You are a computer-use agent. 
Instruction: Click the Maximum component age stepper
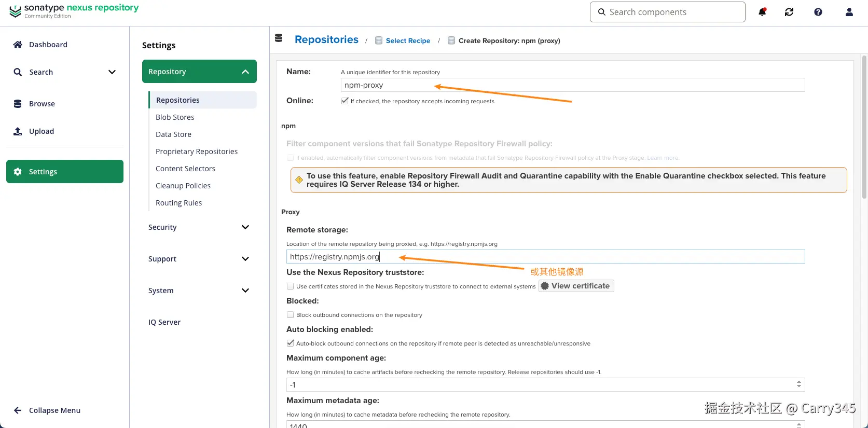[x=799, y=384]
